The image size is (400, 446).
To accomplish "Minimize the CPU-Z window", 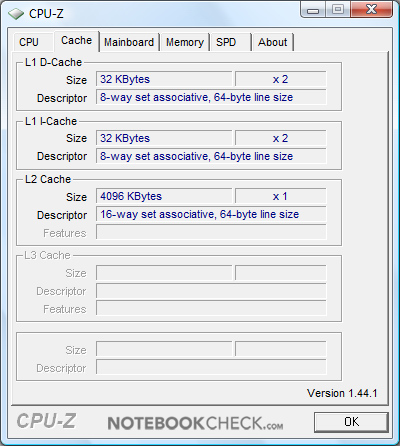I will tap(313, 10).
